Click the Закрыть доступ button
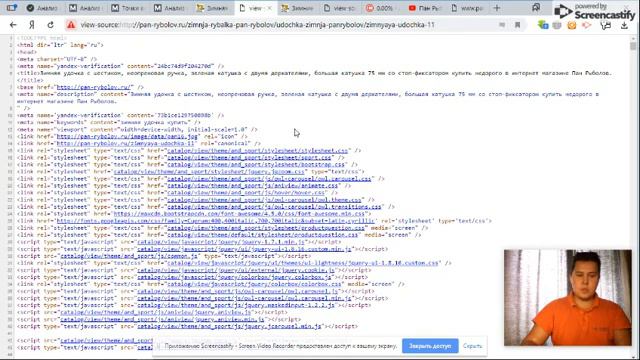The image size is (640, 360). click(x=430, y=346)
